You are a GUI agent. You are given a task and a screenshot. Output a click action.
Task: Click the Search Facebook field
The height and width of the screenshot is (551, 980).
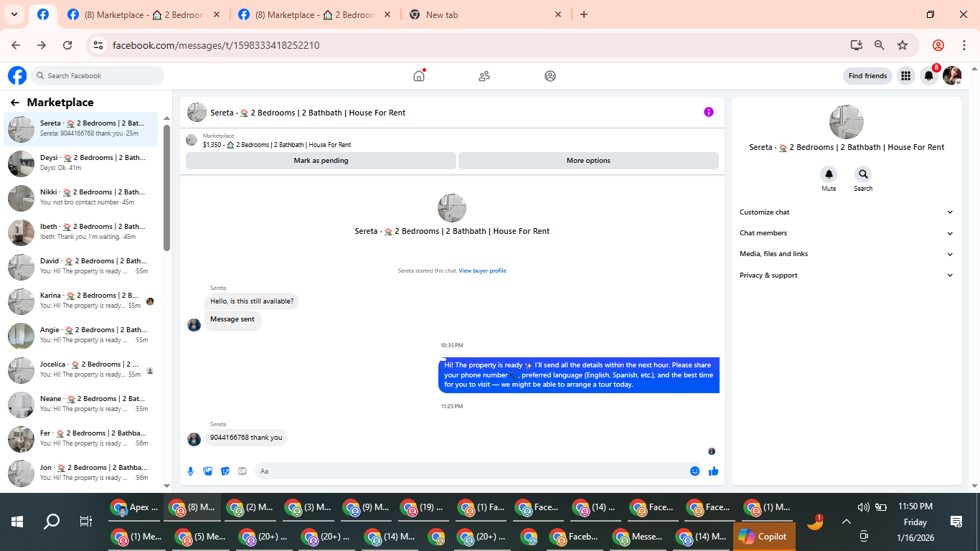[x=98, y=76]
